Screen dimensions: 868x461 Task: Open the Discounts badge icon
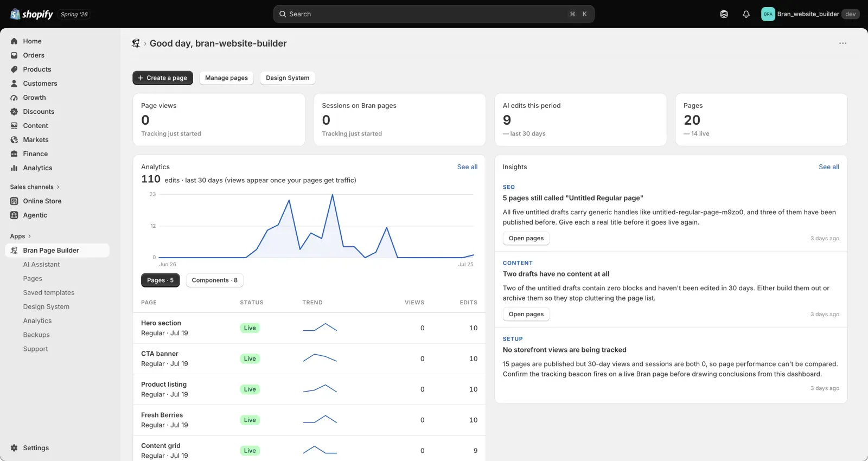(14, 112)
